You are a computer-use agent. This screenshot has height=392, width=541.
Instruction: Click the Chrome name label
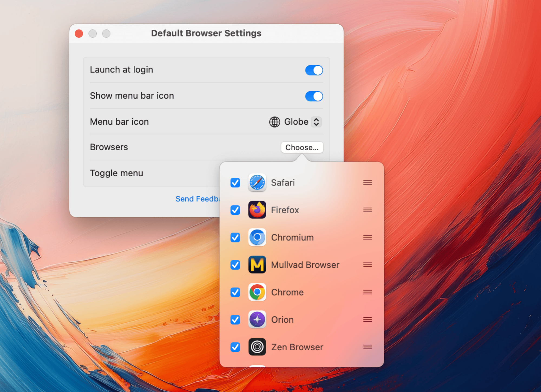[x=287, y=292]
